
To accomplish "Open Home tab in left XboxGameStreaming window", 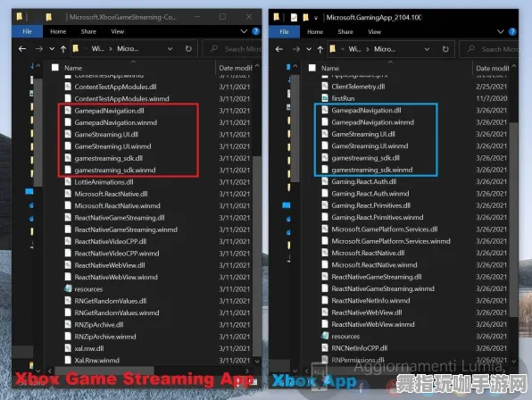I will (58, 31).
